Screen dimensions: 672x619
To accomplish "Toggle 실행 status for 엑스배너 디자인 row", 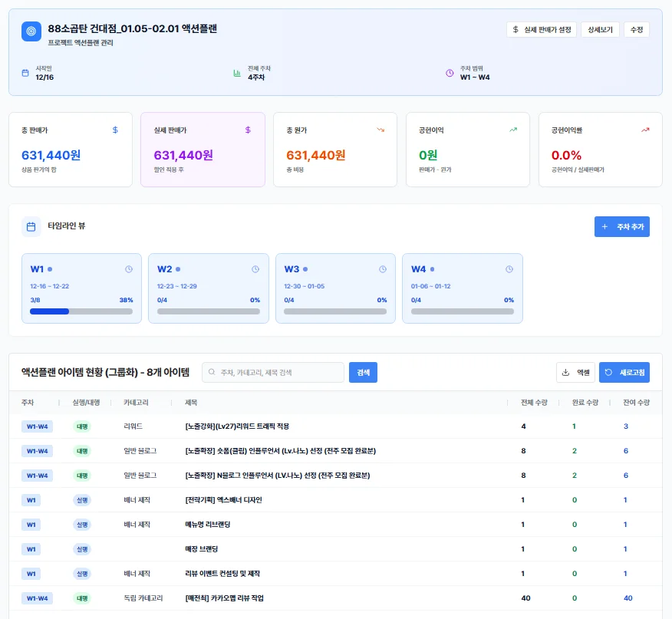I will coord(82,500).
